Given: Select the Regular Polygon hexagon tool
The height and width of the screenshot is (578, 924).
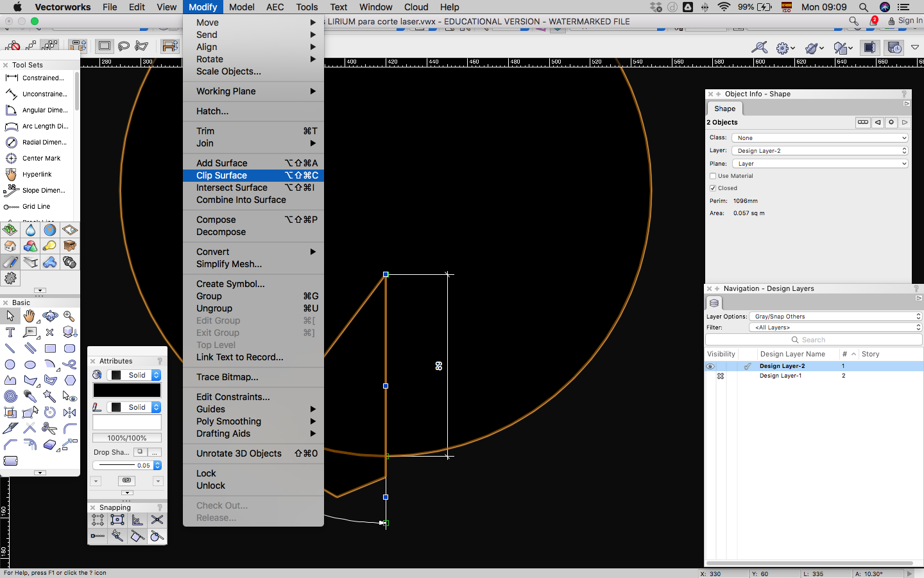Looking at the screenshot, I should pos(69,380).
